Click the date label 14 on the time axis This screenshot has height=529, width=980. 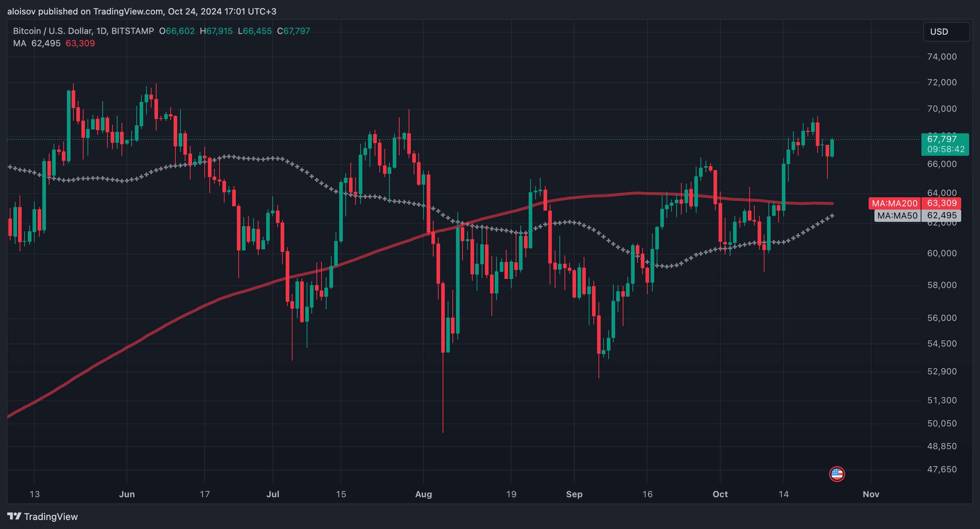pyautogui.click(x=783, y=494)
